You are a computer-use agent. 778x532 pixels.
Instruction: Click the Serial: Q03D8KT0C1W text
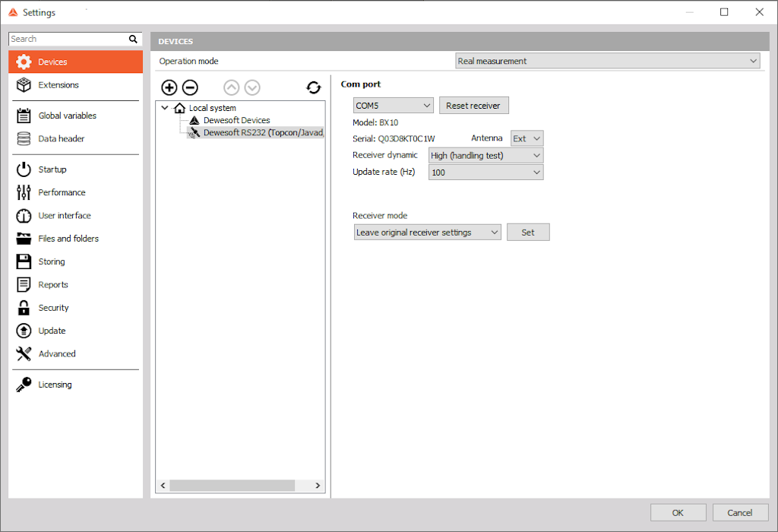tap(394, 138)
